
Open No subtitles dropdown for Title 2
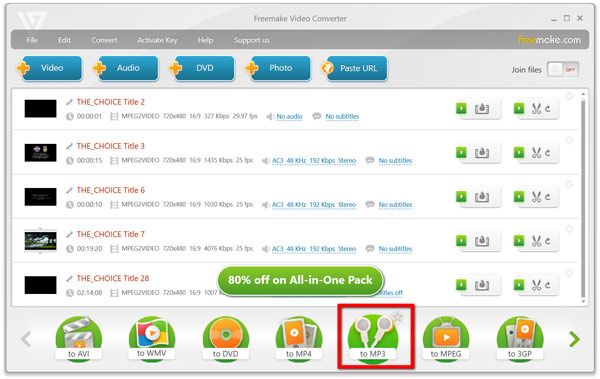click(342, 116)
